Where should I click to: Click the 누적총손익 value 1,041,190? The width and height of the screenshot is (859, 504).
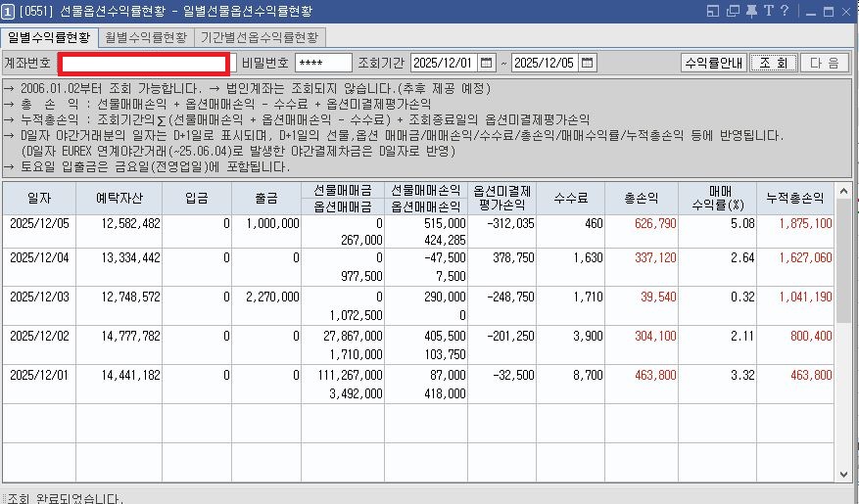click(x=805, y=297)
